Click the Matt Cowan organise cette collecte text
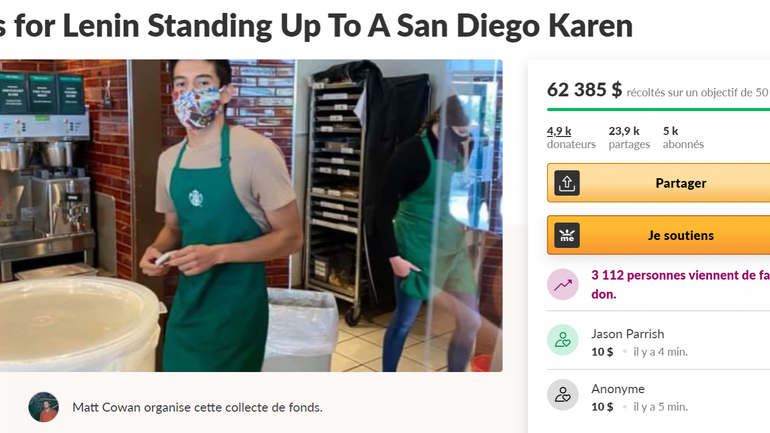 coord(197,407)
